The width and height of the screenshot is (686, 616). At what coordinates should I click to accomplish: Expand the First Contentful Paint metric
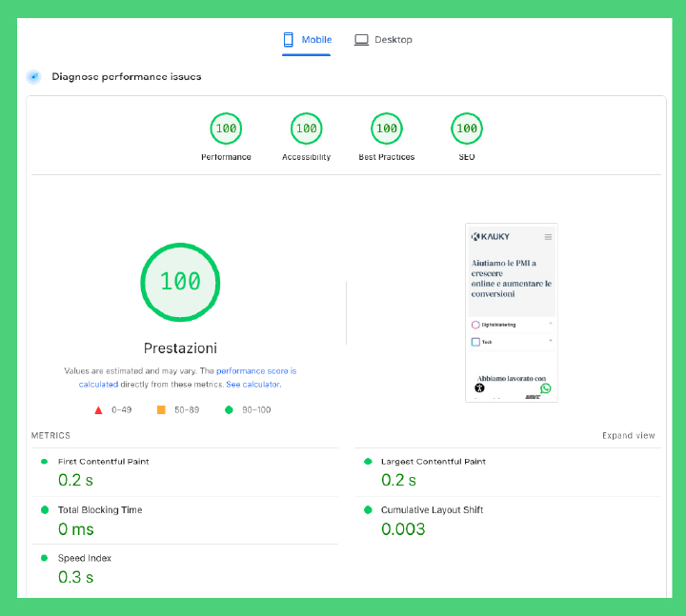pyautogui.click(x=103, y=462)
